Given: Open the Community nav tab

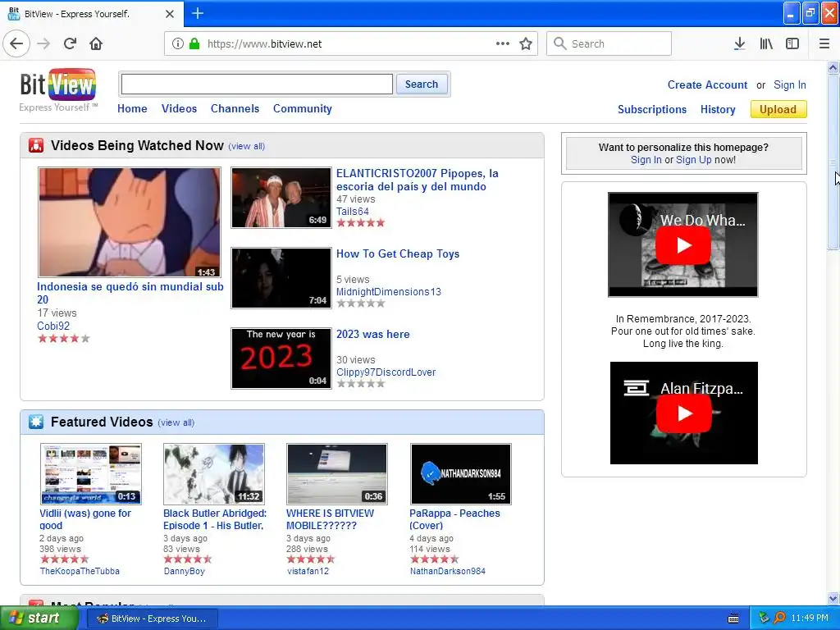Looking at the screenshot, I should [303, 109].
